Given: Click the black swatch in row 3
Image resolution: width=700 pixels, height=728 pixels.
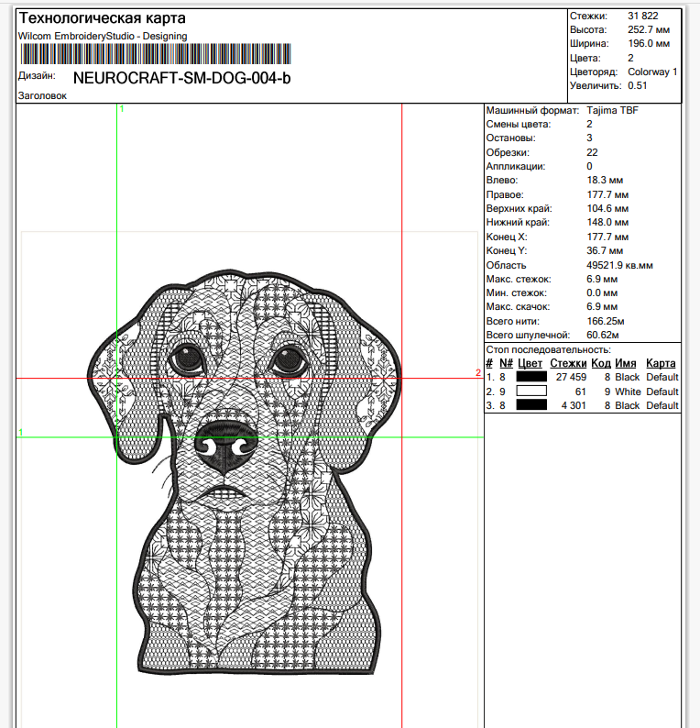Looking at the screenshot, I should coord(531,405).
